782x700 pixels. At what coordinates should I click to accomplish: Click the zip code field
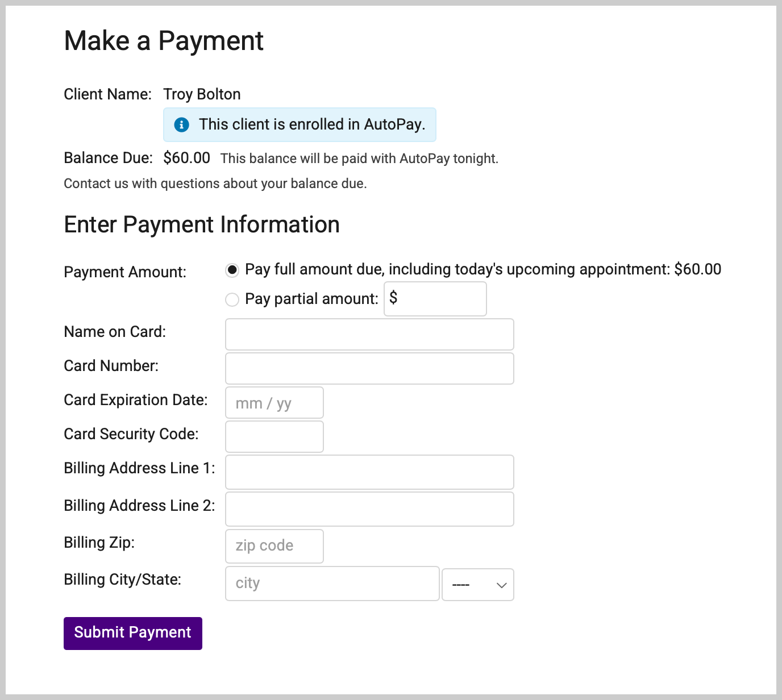[274, 545]
